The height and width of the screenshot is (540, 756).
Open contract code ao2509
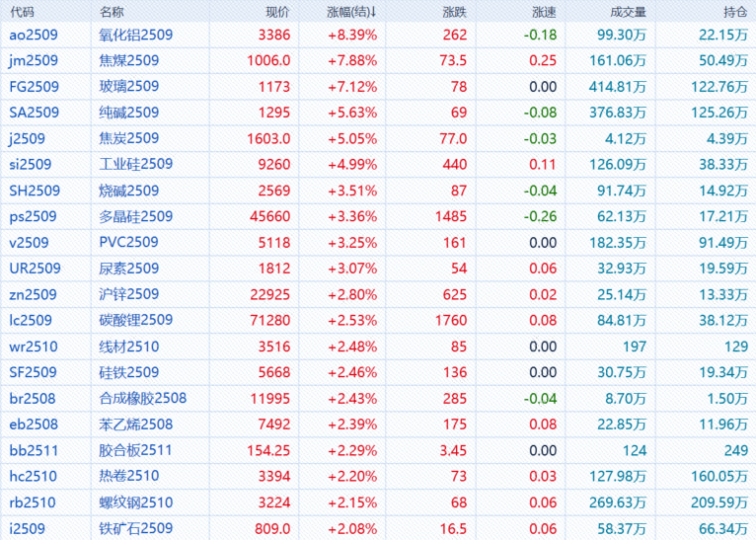[x=33, y=35]
